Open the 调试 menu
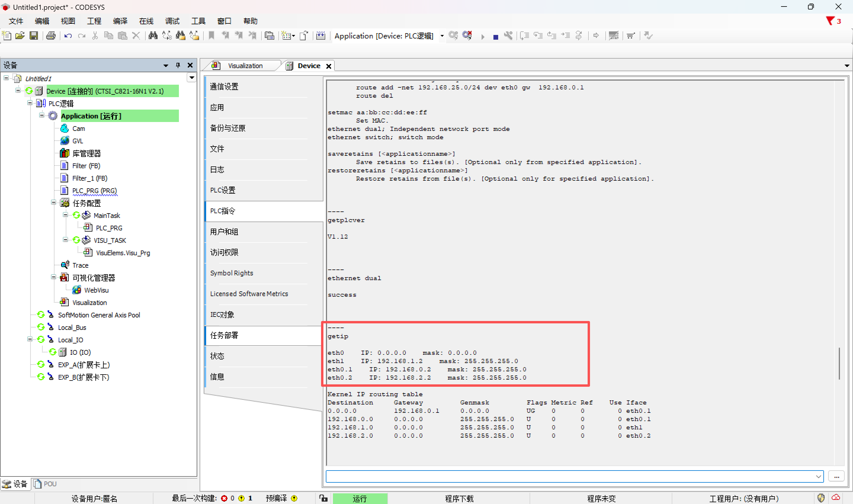The width and height of the screenshot is (853, 504). tap(172, 21)
